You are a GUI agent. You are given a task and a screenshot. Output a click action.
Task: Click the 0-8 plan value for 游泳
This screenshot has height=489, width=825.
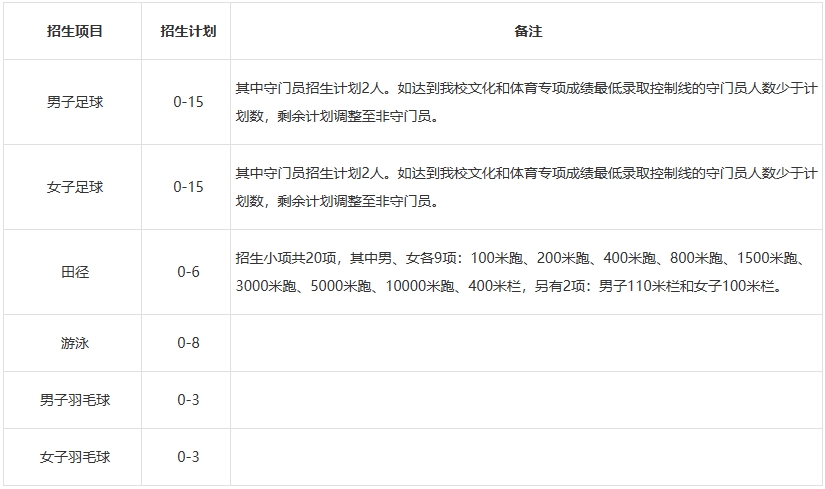click(x=188, y=343)
